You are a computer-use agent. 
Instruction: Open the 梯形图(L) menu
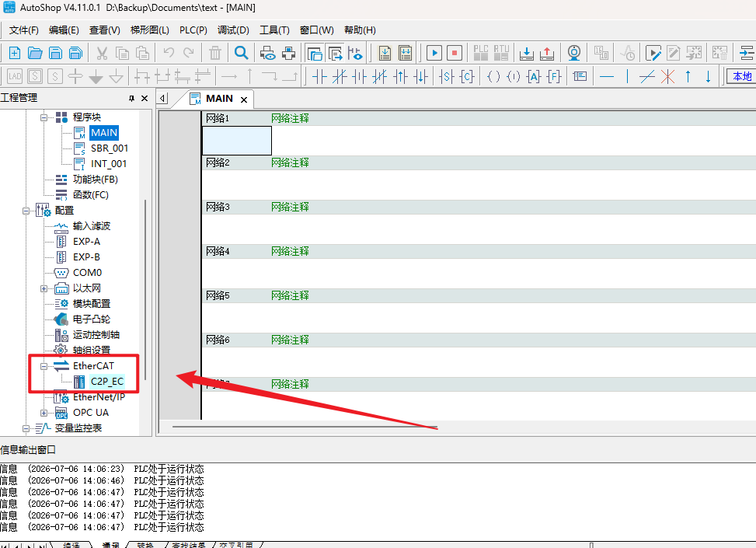(x=149, y=30)
